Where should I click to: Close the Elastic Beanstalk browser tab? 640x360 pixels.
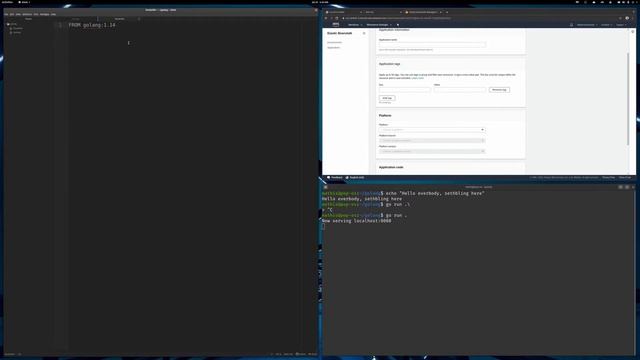pyautogui.click(x=441, y=12)
